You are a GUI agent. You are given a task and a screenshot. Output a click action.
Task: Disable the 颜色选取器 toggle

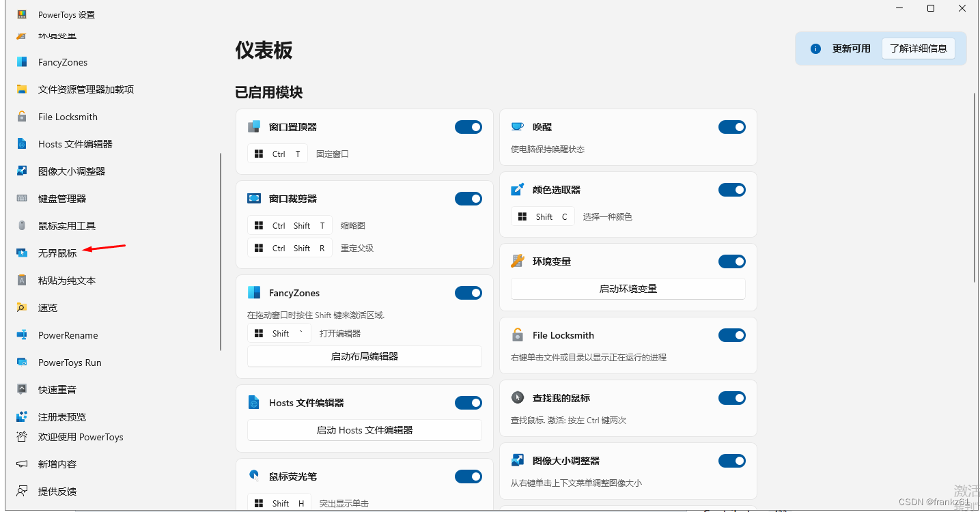[x=732, y=190]
